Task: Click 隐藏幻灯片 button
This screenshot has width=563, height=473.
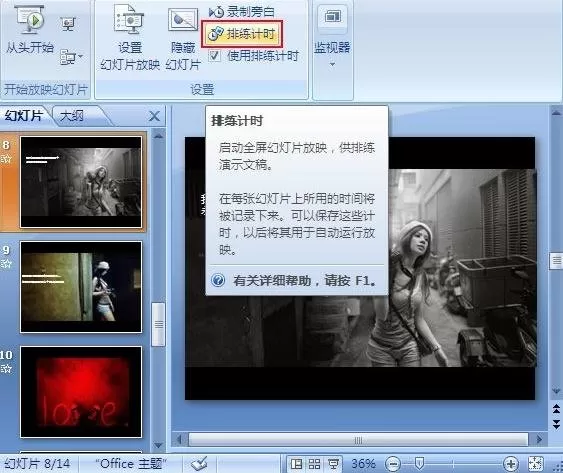Action: click(x=183, y=39)
